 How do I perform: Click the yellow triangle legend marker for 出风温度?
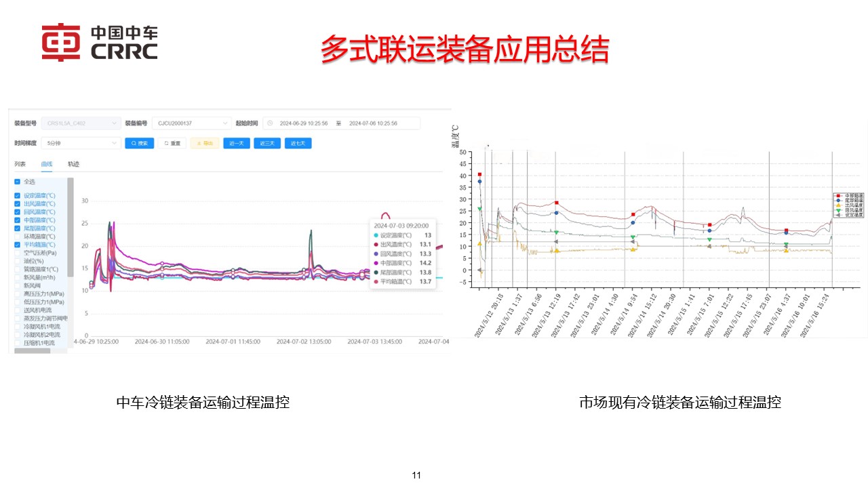point(838,205)
